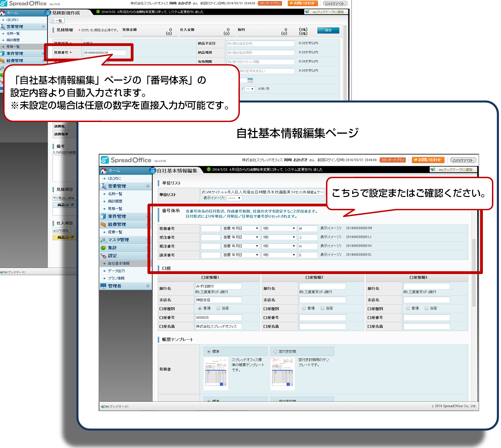Screen dimensions: 501x448
Task: Open the 受注番号 digits 5桁 dropdown
Action: (x=279, y=237)
